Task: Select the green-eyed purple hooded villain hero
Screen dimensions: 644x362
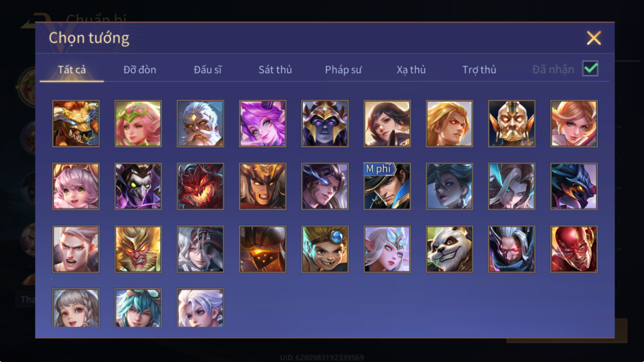Action: (138, 186)
